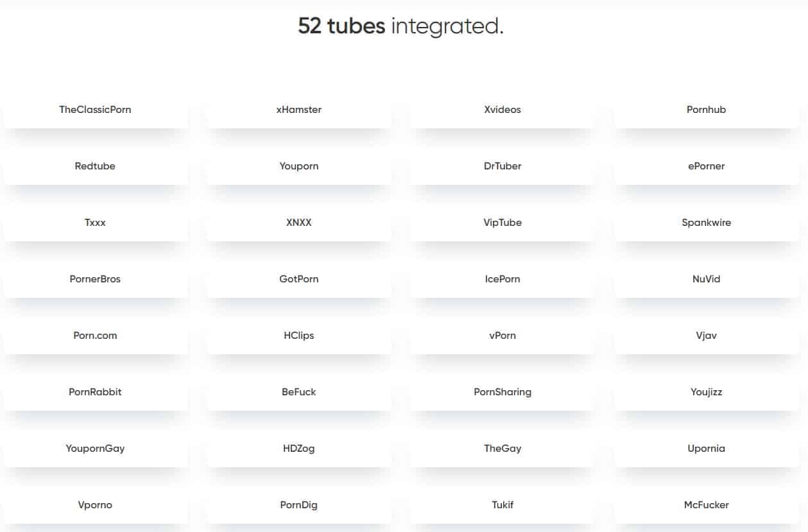Choose the IcePorn card
Screen dimensions: 808x532
503,279
